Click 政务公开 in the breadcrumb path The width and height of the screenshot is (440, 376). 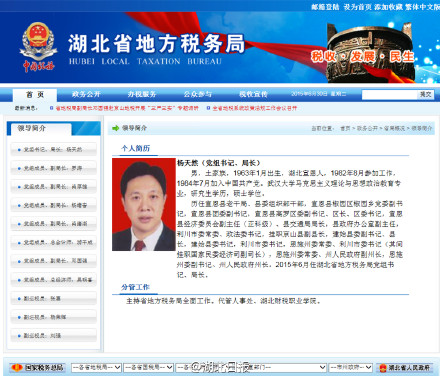point(367,128)
